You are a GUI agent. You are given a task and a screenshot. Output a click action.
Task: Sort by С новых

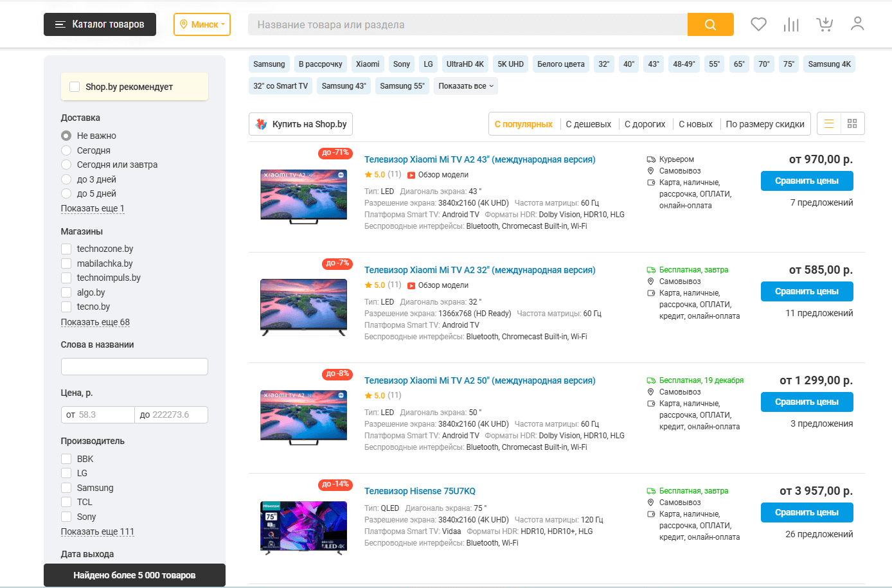click(696, 124)
